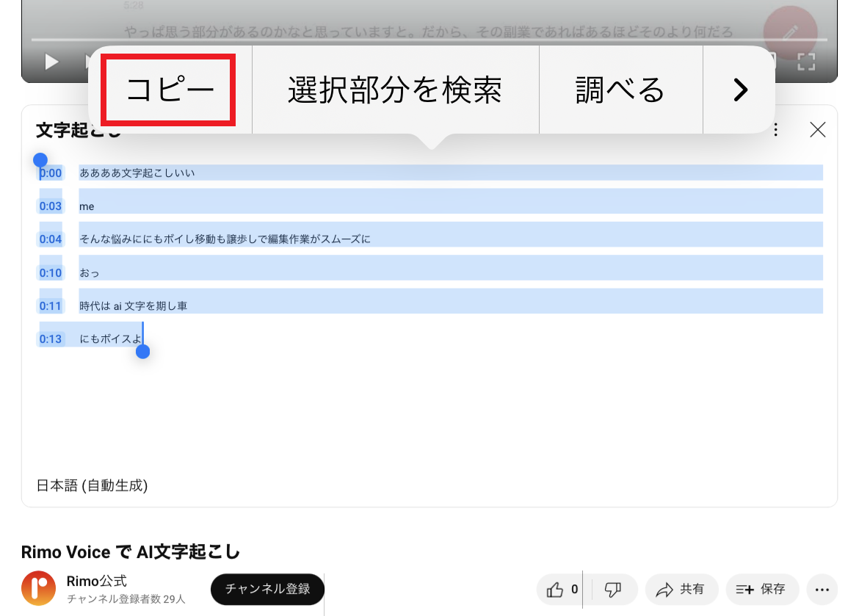The width and height of the screenshot is (859, 616).
Task: Open the 日本語 (自動生成) language selector
Action: coord(92,485)
